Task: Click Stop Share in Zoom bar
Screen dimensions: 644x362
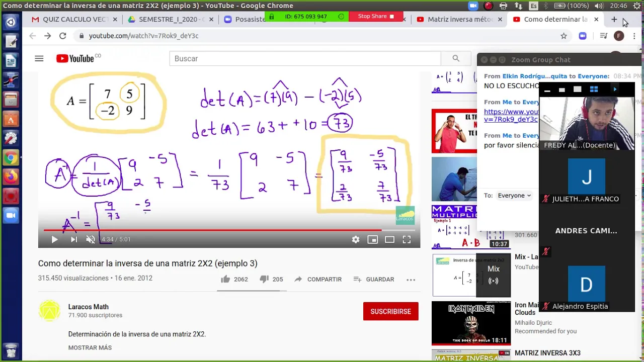Action: pos(376,16)
